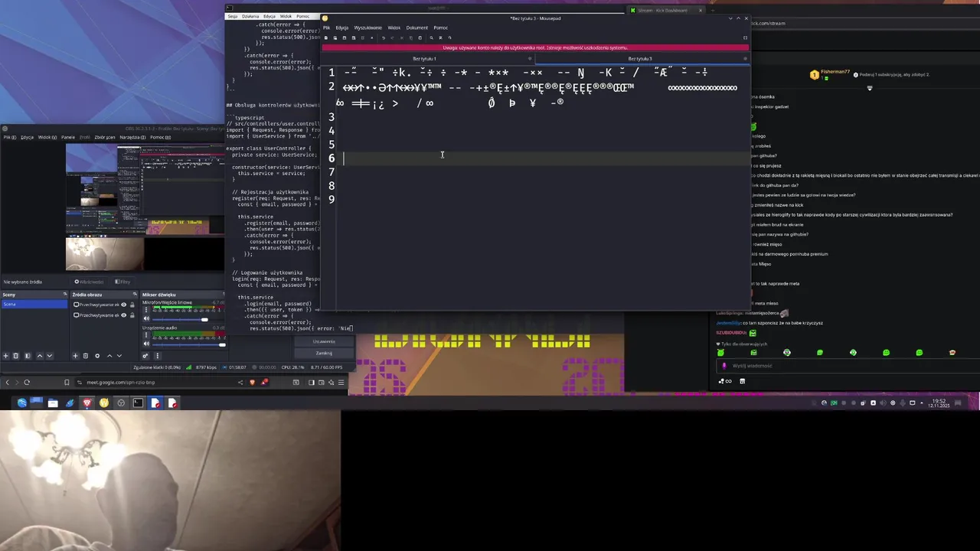980x551 pixels.
Task: Move scene down in OBS Sceny panel
Action: point(50,356)
